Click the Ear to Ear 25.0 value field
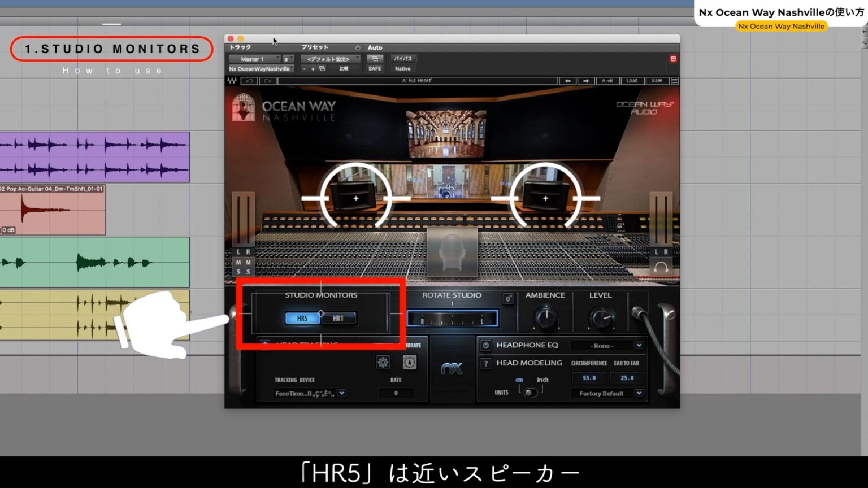 (x=627, y=378)
